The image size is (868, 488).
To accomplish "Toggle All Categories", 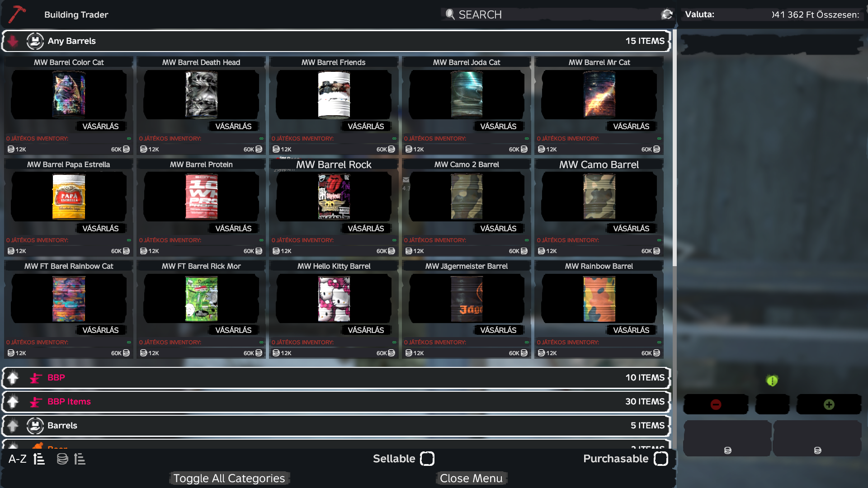I will click(x=229, y=478).
